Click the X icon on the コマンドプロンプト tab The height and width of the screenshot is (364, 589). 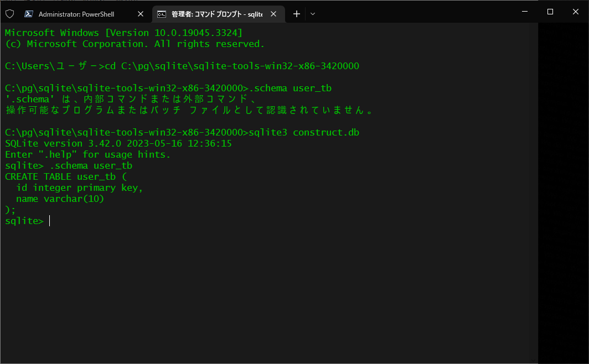(x=273, y=13)
